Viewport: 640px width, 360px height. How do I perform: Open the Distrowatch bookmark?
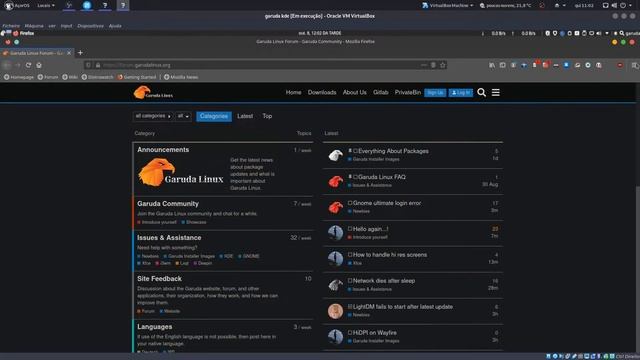pyautogui.click(x=98, y=77)
